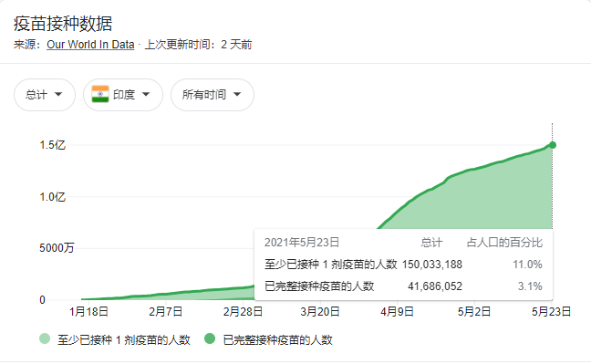The height and width of the screenshot is (364, 591).
Task: Click the y-axis label 5000万
Action: [x=57, y=248]
